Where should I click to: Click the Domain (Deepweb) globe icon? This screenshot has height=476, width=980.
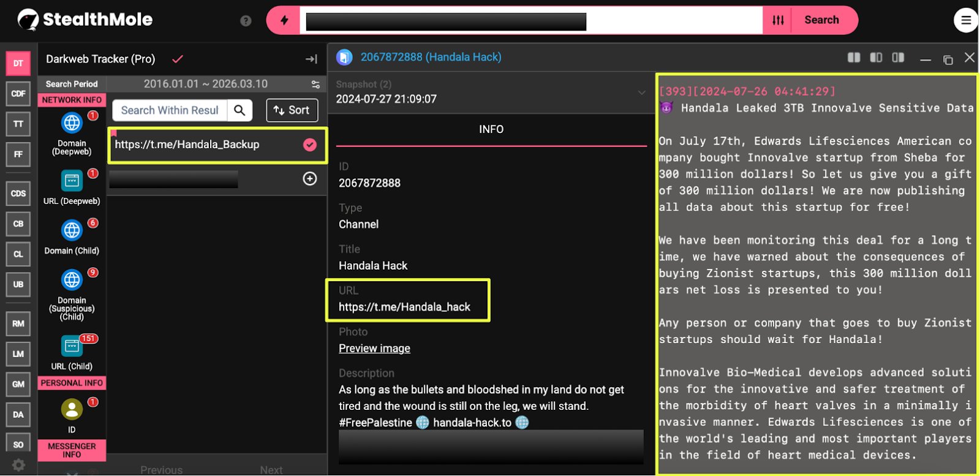tap(72, 123)
